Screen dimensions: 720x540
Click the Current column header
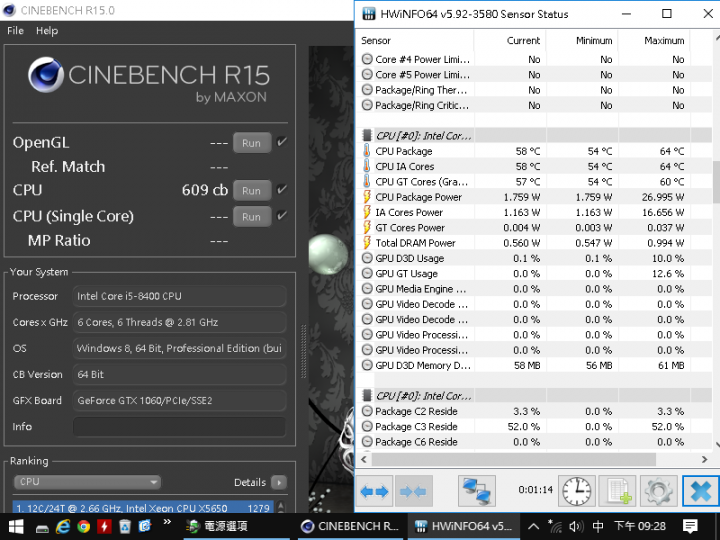(510, 40)
